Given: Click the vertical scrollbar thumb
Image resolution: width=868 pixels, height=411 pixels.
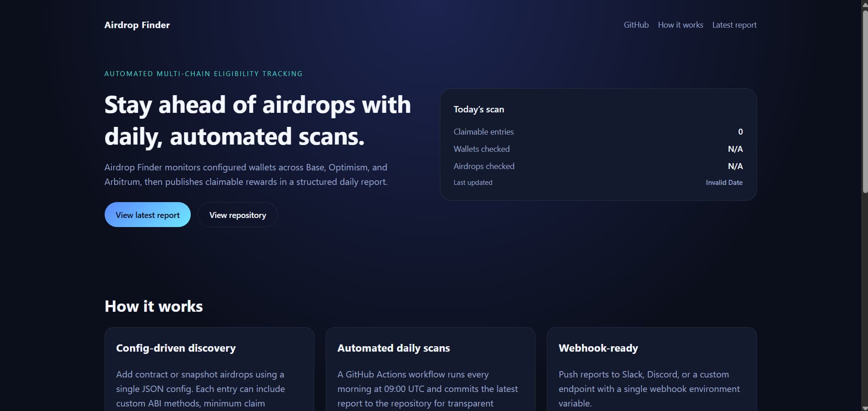Looking at the screenshot, I should point(864,100).
